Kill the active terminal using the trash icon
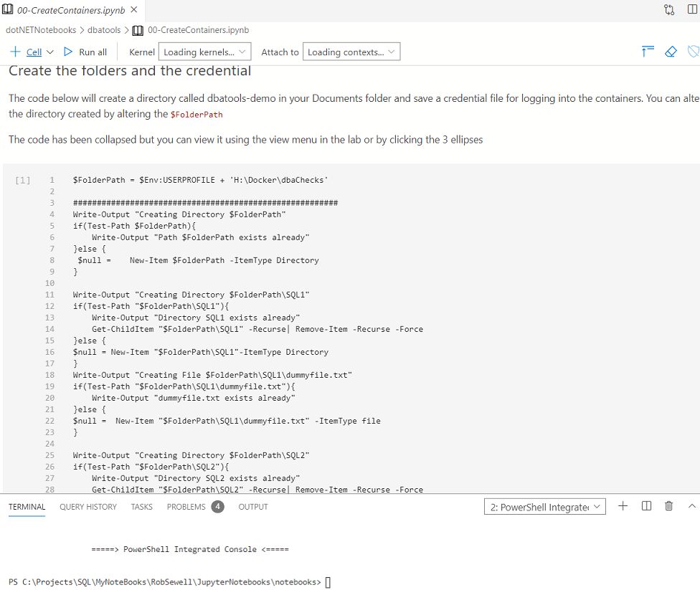The image size is (700, 590). (x=668, y=506)
